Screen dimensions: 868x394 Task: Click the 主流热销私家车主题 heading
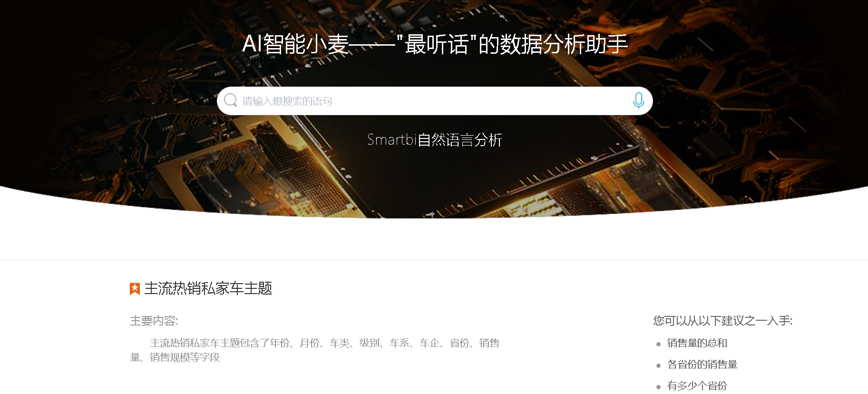(208, 288)
